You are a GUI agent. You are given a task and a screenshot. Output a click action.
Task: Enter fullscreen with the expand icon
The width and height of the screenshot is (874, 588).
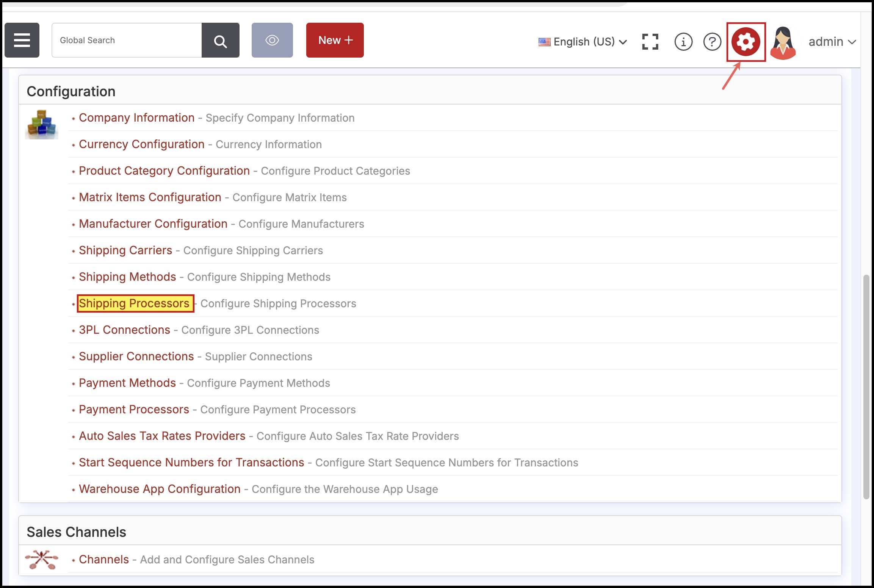pyautogui.click(x=650, y=42)
